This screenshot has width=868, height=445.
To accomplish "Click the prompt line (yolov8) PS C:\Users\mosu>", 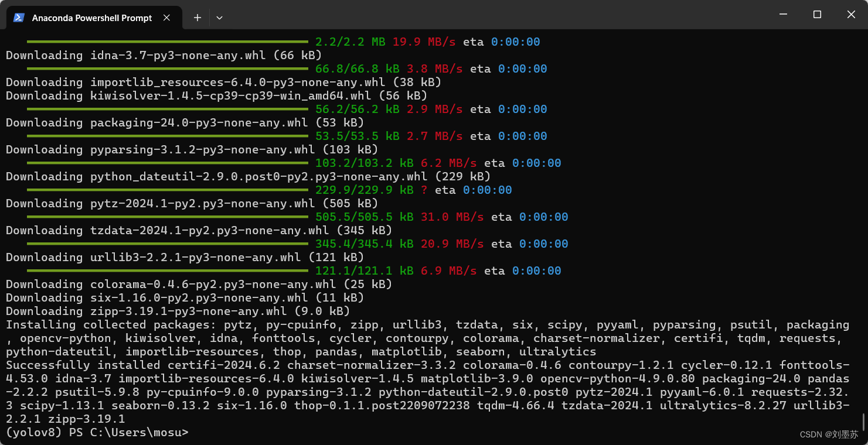I will pos(97,433).
